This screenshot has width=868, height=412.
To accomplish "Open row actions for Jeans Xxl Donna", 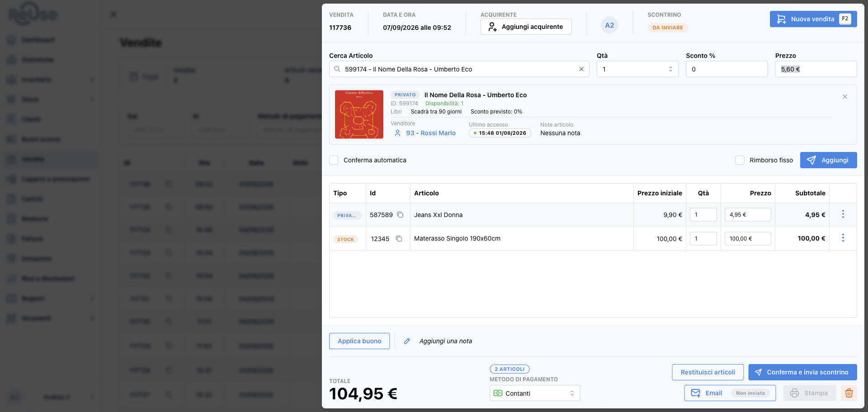I will [x=843, y=214].
